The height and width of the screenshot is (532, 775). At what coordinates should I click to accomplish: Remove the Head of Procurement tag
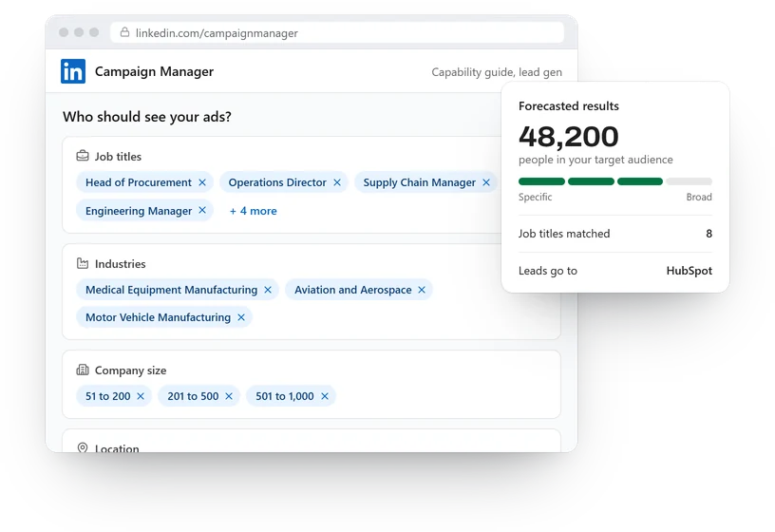pyautogui.click(x=202, y=182)
